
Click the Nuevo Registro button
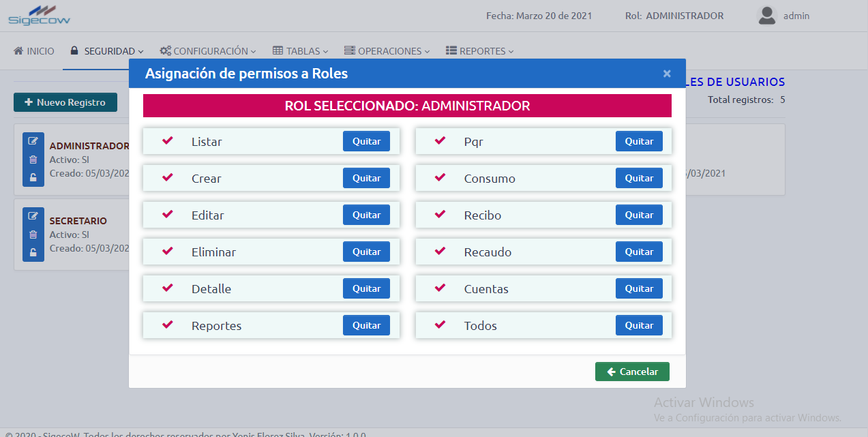[x=65, y=102]
